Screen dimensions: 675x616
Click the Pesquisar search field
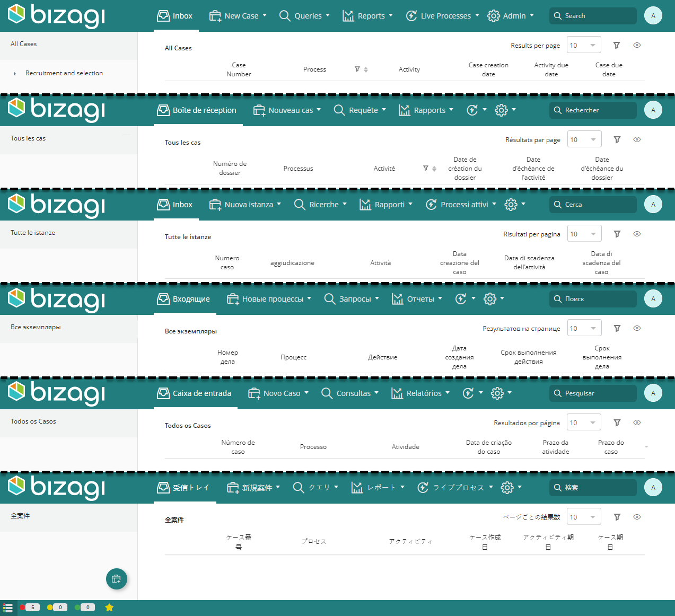pyautogui.click(x=593, y=393)
